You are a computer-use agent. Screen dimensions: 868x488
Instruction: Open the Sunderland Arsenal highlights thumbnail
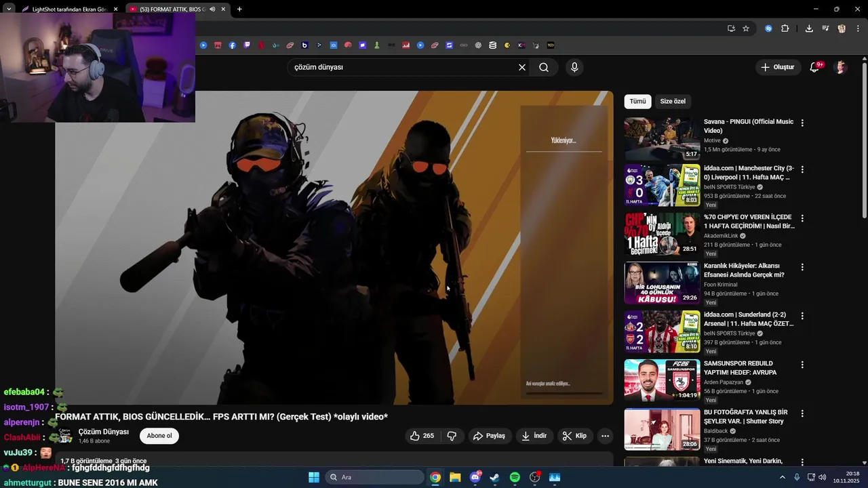click(x=662, y=331)
